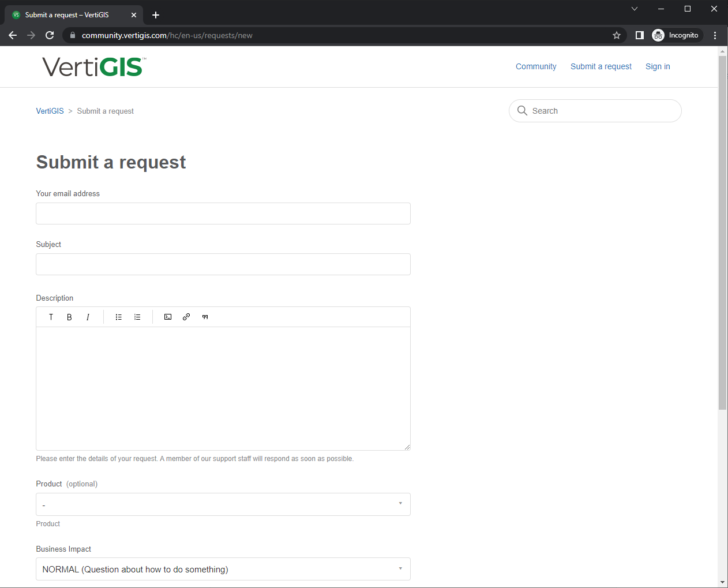Click into the Search box
Viewport: 728px width, 588px height.
pos(595,111)
